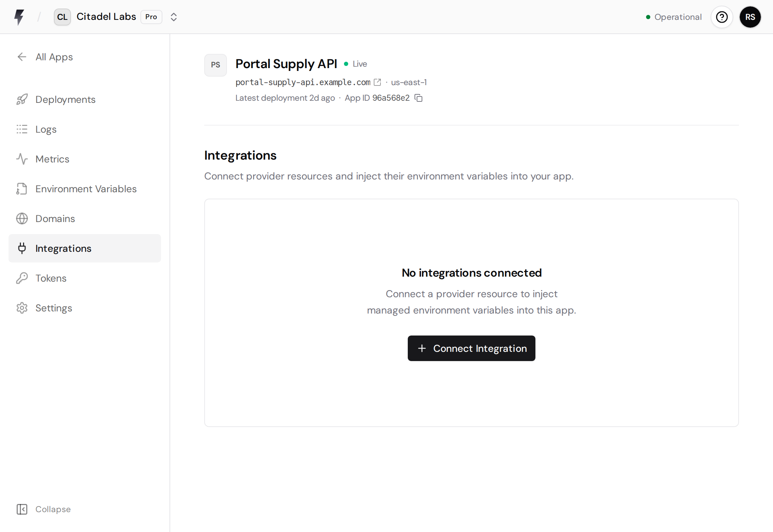Click the lightning bolt logo icon
This screenshot has width=773, height=532.
(x=19, y=17)
